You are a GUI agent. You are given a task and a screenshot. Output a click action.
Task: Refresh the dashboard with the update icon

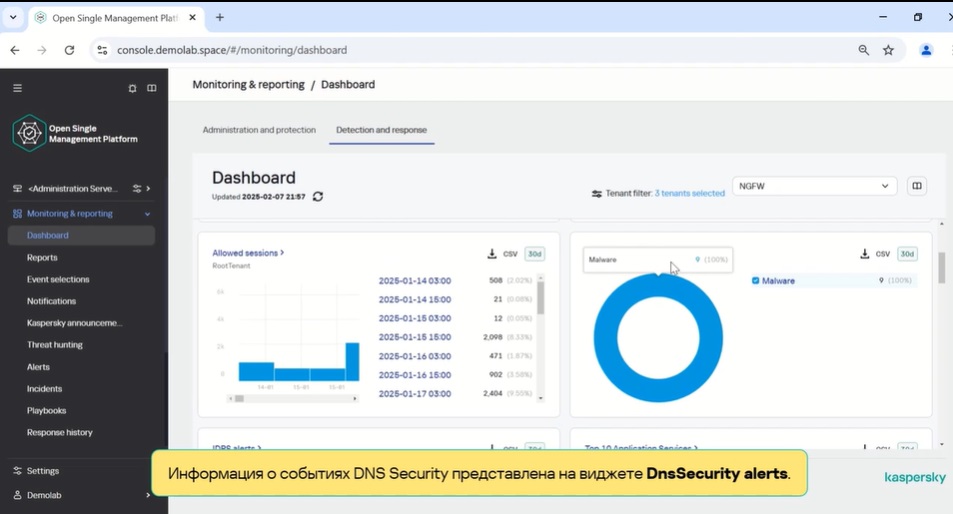[x=318, y=196]
